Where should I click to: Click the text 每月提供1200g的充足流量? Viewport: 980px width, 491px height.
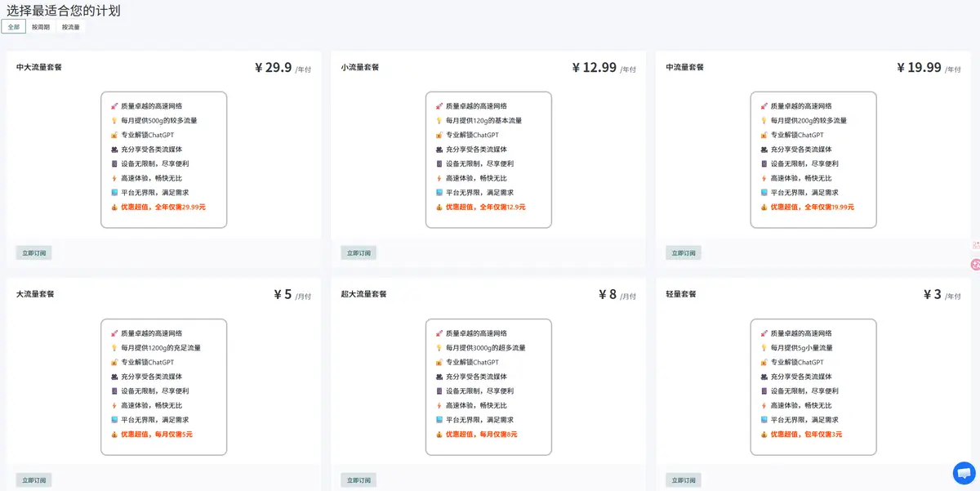point(161,348)
